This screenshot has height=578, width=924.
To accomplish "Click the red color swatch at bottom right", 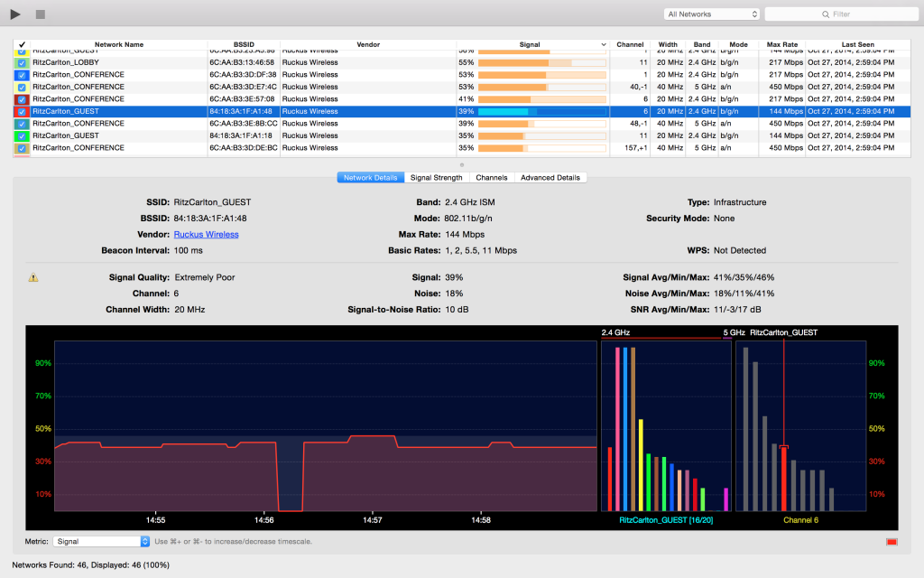I will (892, 542).
